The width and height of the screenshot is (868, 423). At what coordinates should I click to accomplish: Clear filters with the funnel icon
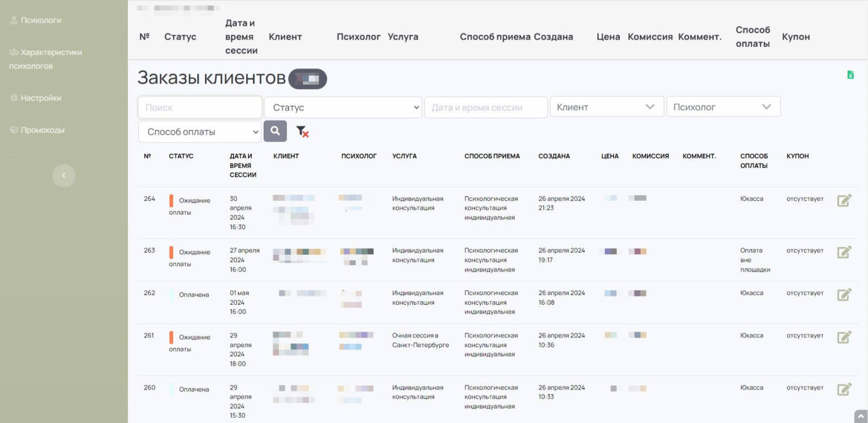coord(302,131)
